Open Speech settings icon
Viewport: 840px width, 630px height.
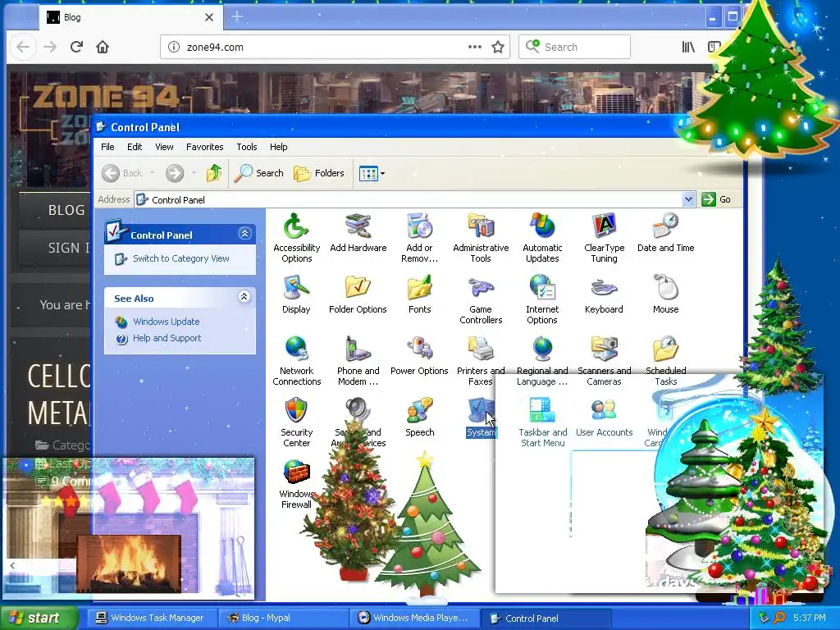419,418
